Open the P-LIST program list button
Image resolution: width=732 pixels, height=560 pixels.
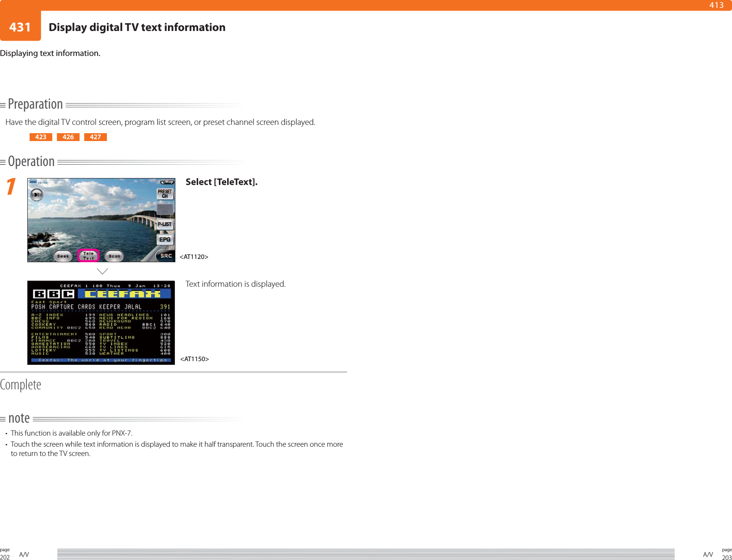click(165, 224)
